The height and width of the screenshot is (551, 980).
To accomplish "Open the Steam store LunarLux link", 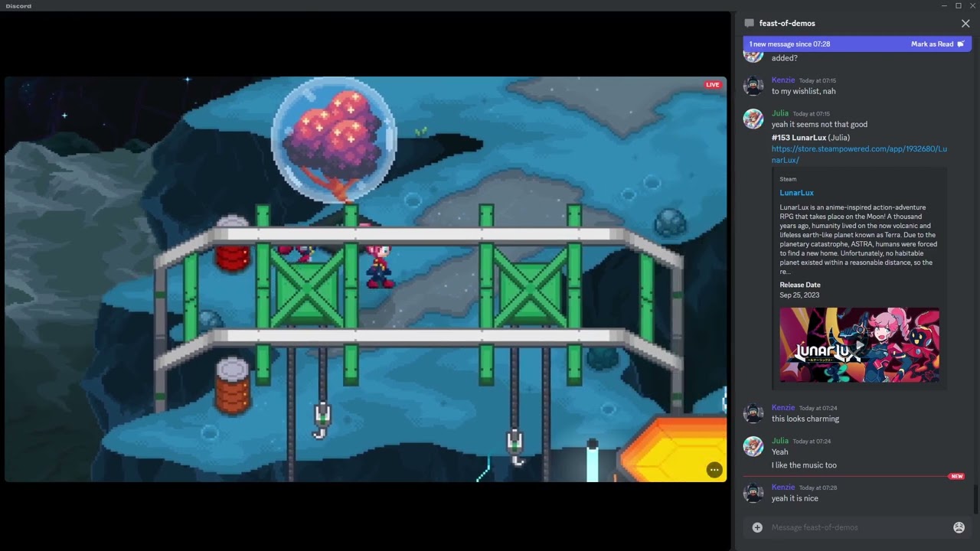I will (859, 155).
